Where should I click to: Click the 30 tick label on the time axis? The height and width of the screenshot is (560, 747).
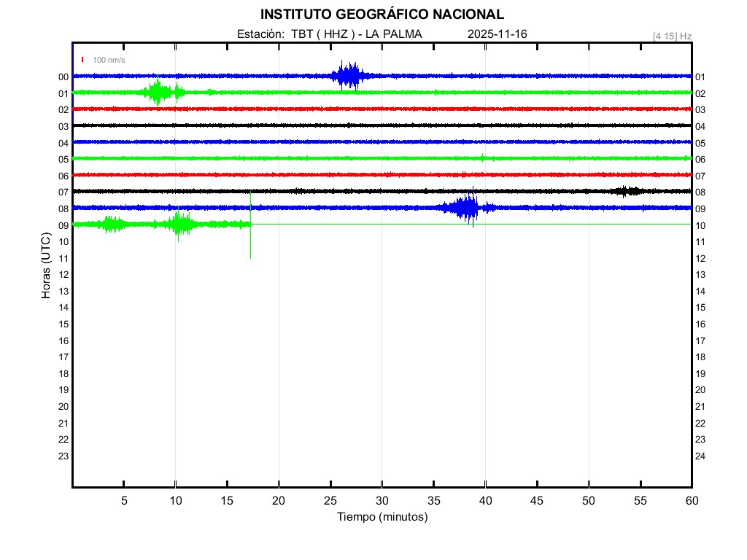coord(382,500)
